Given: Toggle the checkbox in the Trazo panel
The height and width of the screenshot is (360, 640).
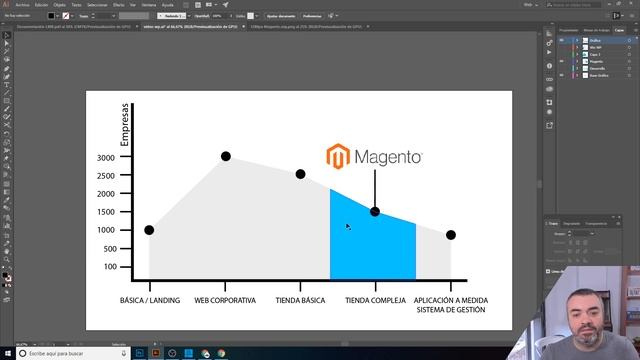Looking at the screenshot, I should (548, 271).
